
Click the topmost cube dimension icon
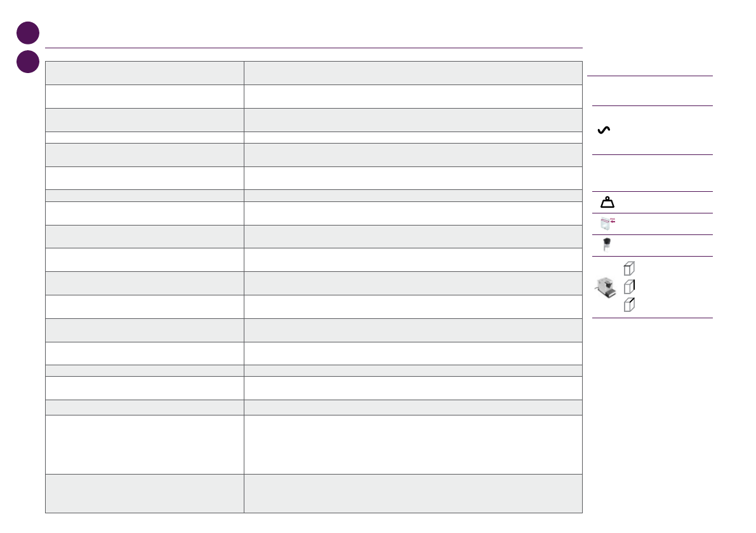click(629, 269)
